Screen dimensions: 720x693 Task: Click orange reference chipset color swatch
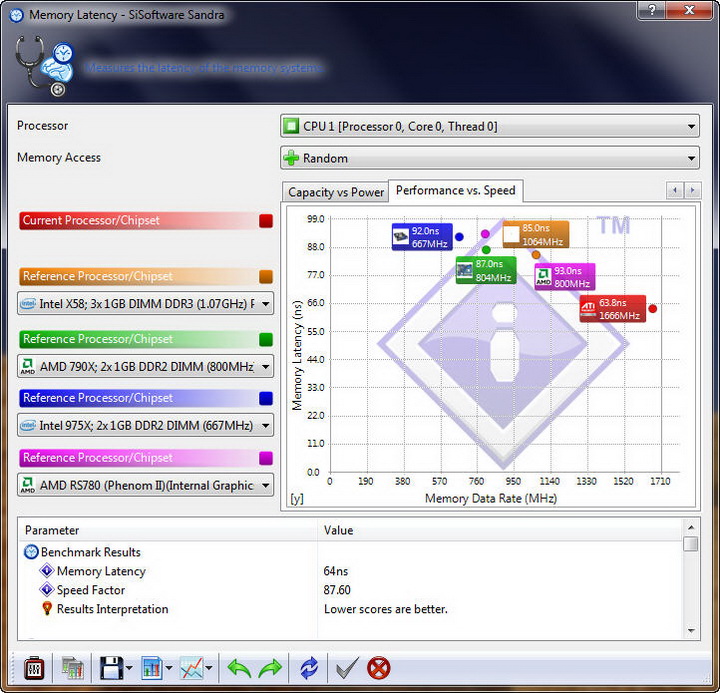(266, 277)
